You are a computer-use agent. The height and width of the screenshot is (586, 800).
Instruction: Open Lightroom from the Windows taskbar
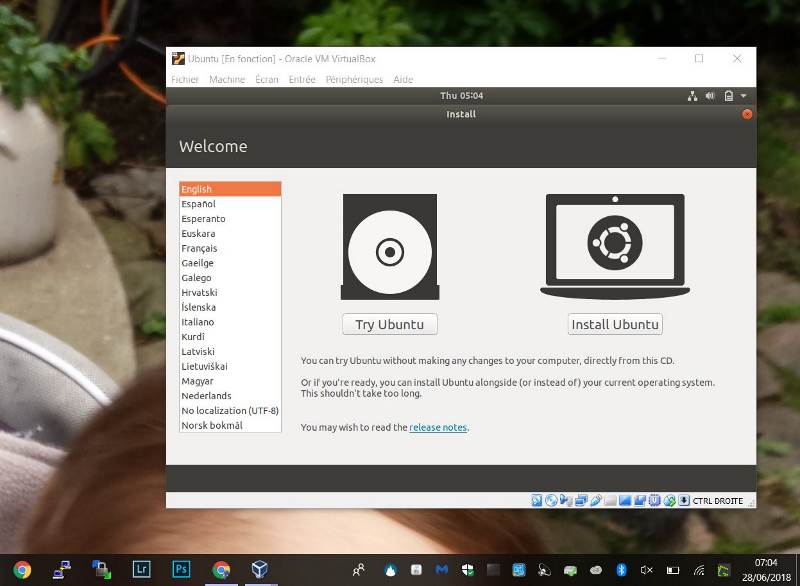click(141, 570)
